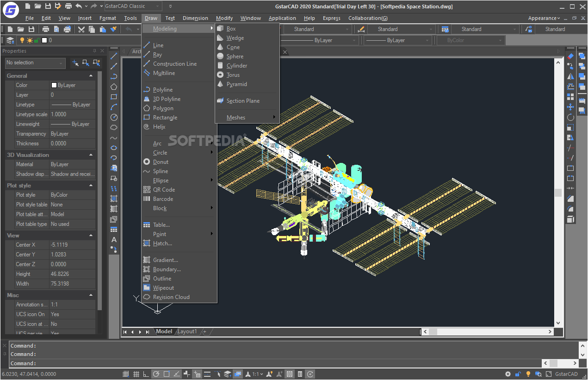Select the Circle tool in draw toolbar
Image resolution: width=588 pixels, height=380 pixels.
[114, 117]
